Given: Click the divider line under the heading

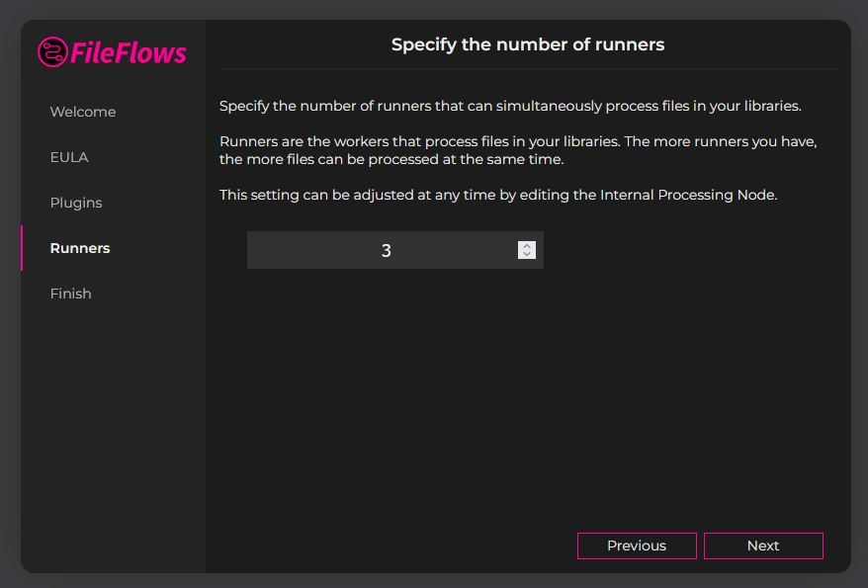Looking at the screenshot, I should (528, 68).
